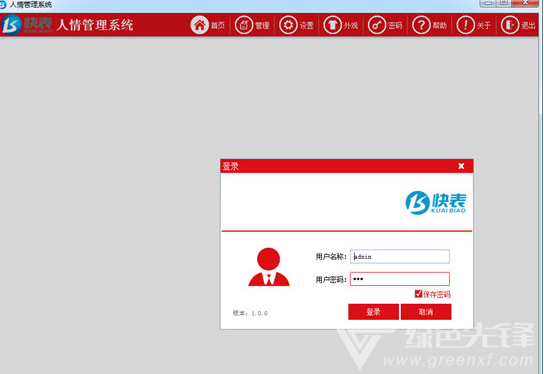Select the 外观 appearance shirt icon
The width and height of the screenshot is (544, 374).
coord(333,25)
